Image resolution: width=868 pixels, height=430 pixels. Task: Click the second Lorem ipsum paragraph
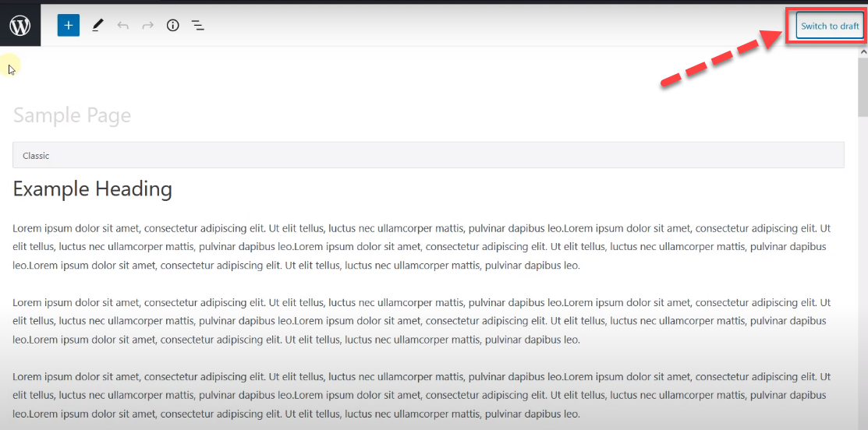pyautogui.click(x=422, y=321)
